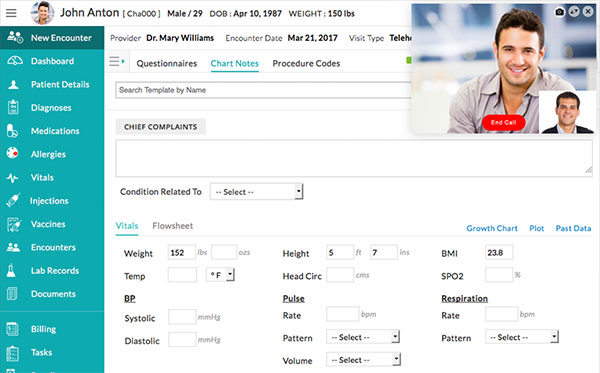End the video call
600x373 pixels.
(x=503, y=122)
